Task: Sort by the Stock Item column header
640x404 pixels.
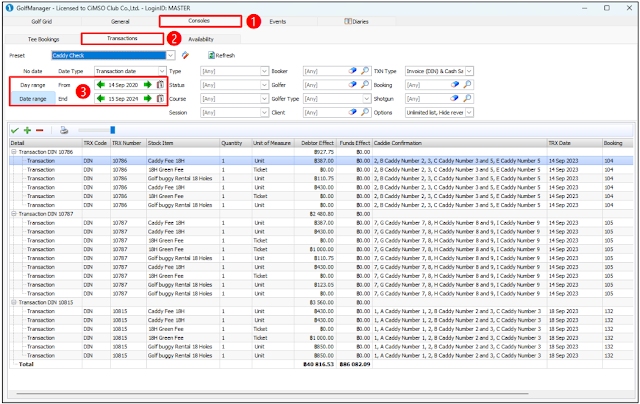Action: 183,143
